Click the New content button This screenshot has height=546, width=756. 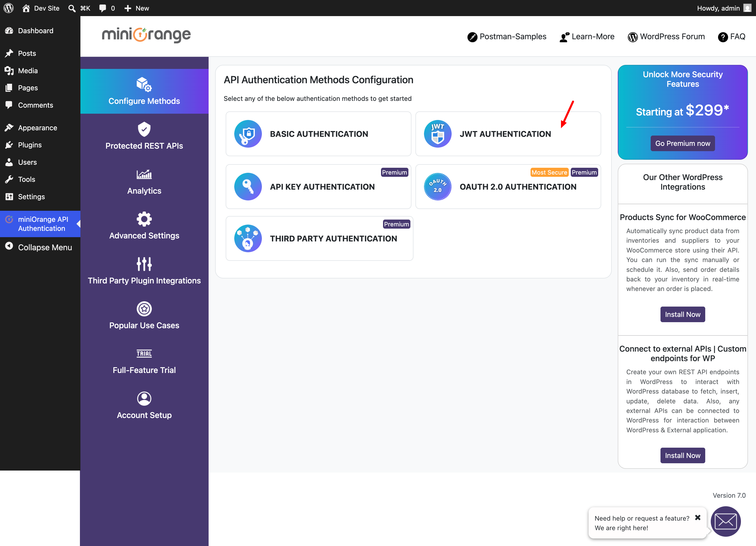[137, 8]
